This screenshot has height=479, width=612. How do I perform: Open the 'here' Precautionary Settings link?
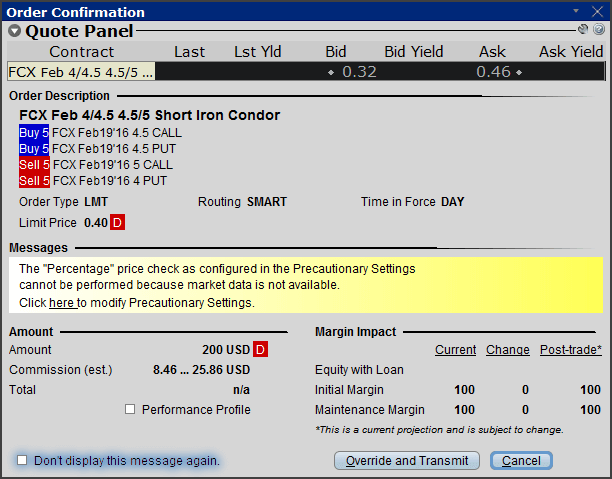point(63,303)
